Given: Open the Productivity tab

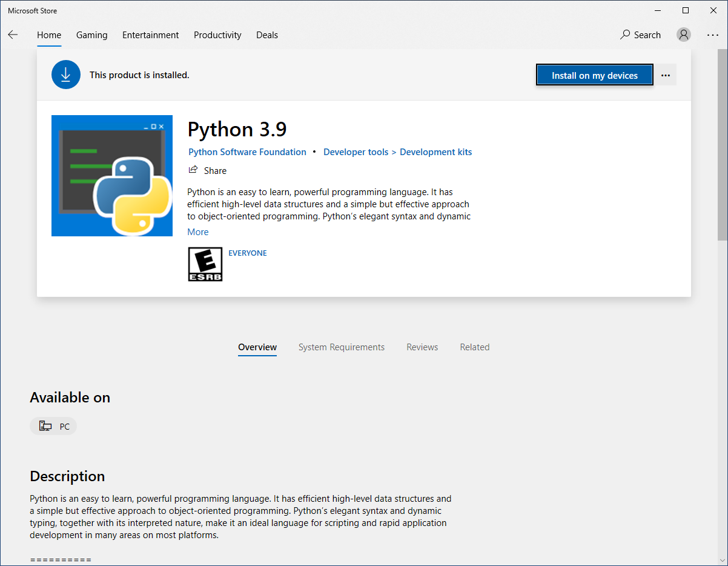Looking at the screenshot, I should click(x=217, y=35).
